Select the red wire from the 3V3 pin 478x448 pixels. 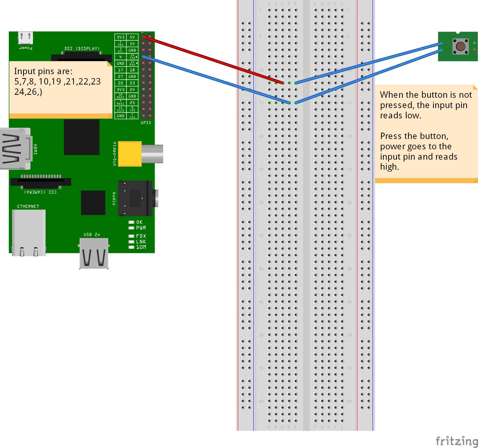pyautogui.click(x=213, y=60)
